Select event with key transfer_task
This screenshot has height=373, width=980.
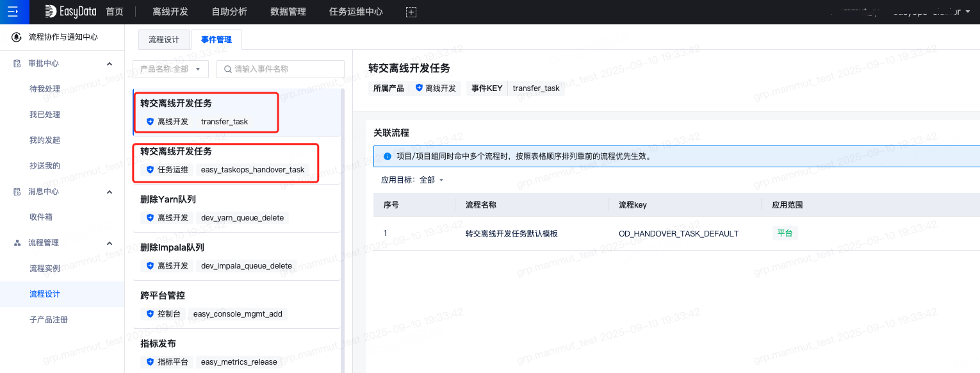(x=236, y=112)
